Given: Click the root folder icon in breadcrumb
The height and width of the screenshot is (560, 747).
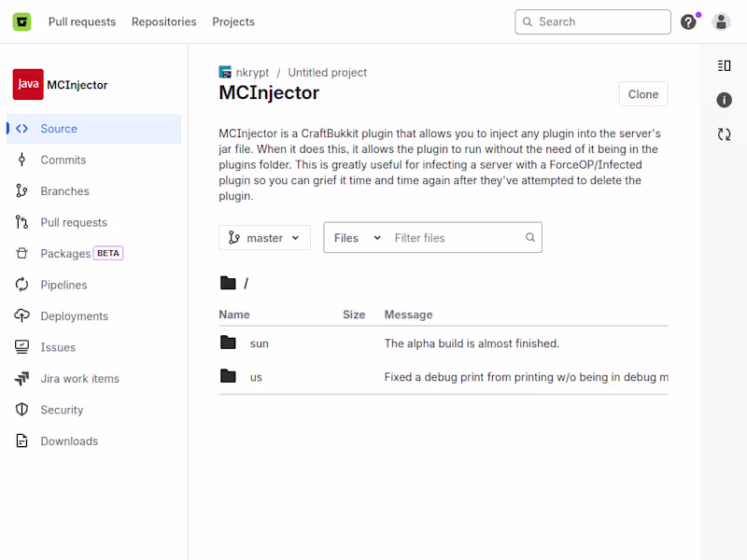Looking at the screenshot, I should click(x=228, y=283).
